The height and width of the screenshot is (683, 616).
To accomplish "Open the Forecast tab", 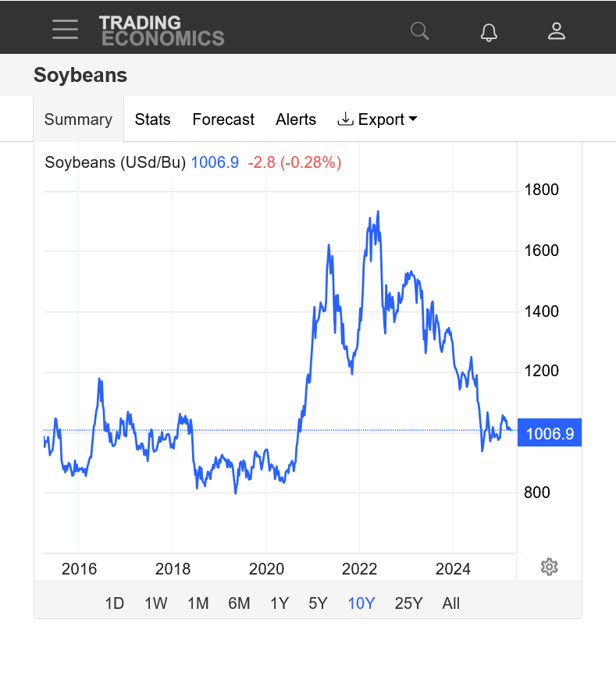I will point(223,119).
